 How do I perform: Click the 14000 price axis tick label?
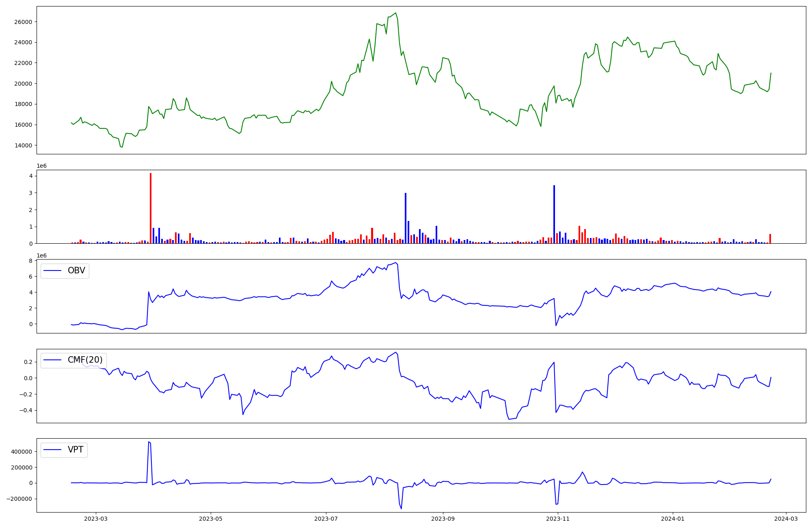(x=23, y=145)
